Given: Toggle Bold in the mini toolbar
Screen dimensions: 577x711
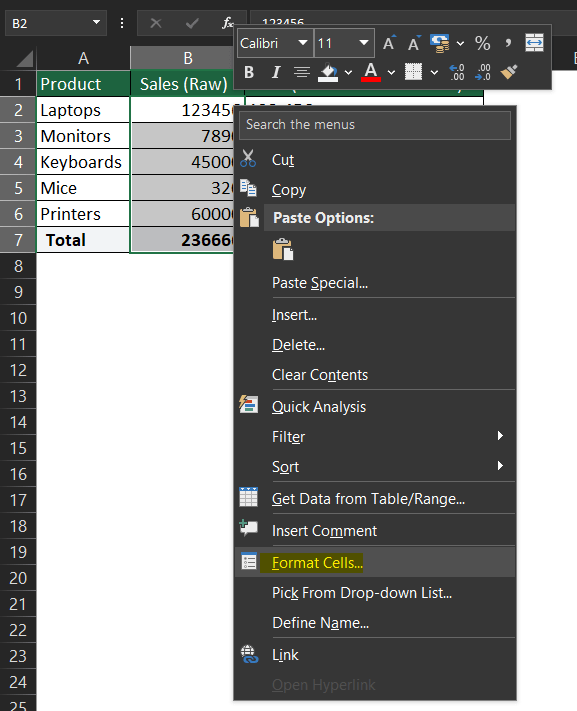Looking at the screenshot, I should click(249, 72).
